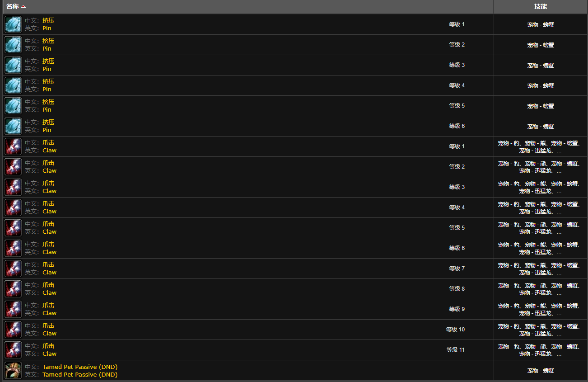Viewport: 588px width, 382px height.
Task: Click the Pin icon for level 5
Action: [13, 106]
